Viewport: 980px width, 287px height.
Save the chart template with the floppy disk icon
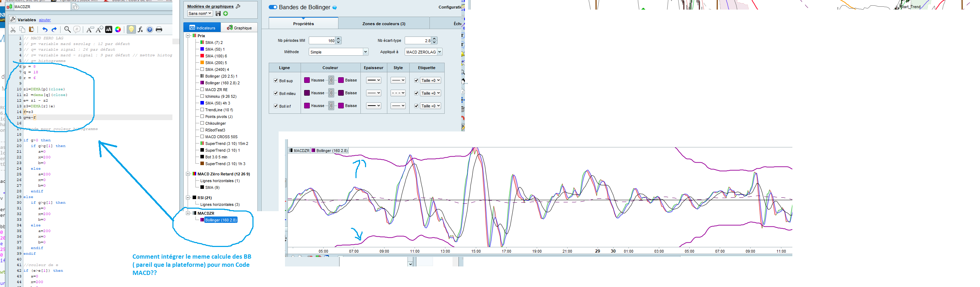coord(218,14)
